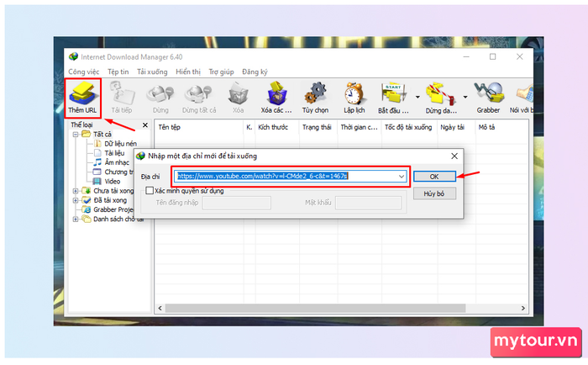Click left arrow of horizontal scrollbar
The image size is (588, 365).
[x=160, y=309]
